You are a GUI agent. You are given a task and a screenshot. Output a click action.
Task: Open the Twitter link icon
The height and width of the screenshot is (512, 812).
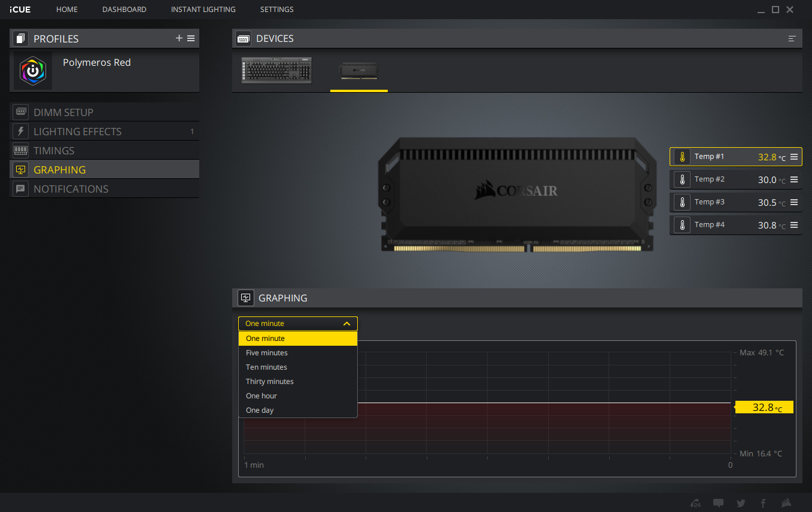(741, 503)
